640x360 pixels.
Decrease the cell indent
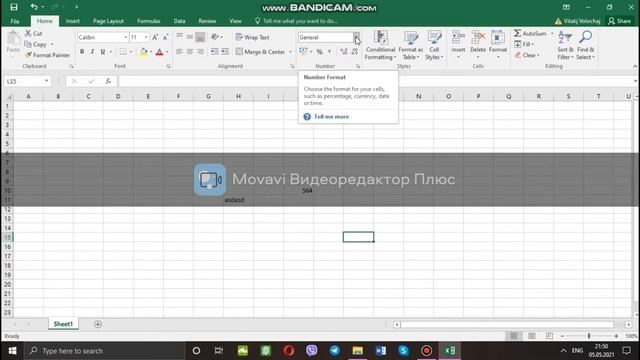tap(215, 52)
